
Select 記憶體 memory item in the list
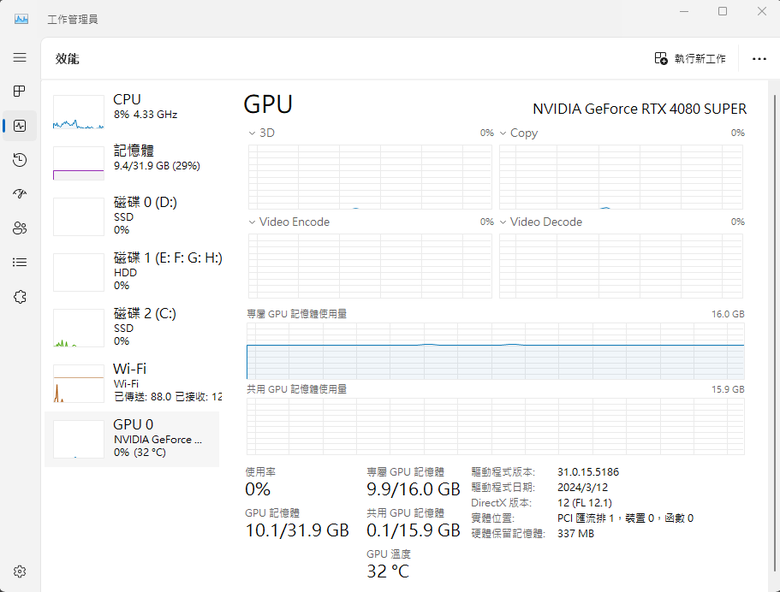(x=132, y=163)
